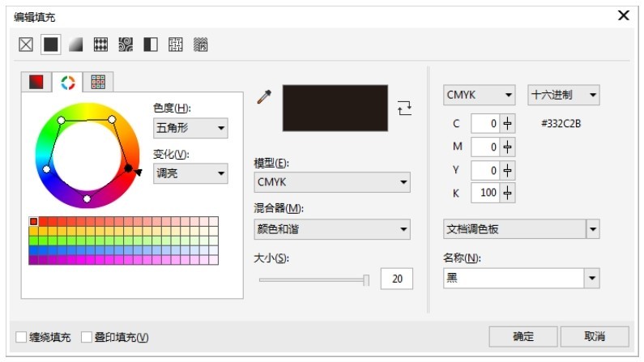Choose the Fountain Fill gradient icon

[x=76, y=45]
